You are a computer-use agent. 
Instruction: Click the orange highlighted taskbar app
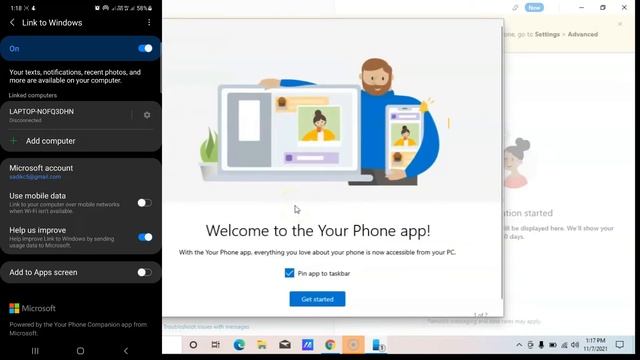353,345
